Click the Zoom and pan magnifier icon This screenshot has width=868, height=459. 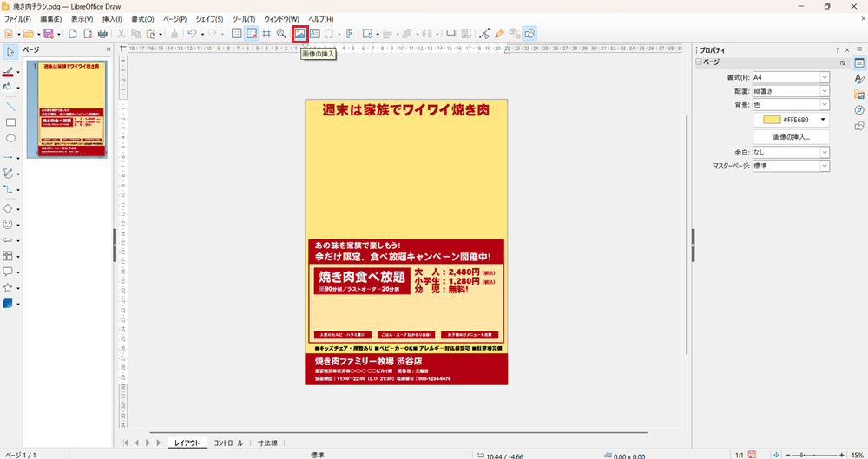[x=281, y=34]
